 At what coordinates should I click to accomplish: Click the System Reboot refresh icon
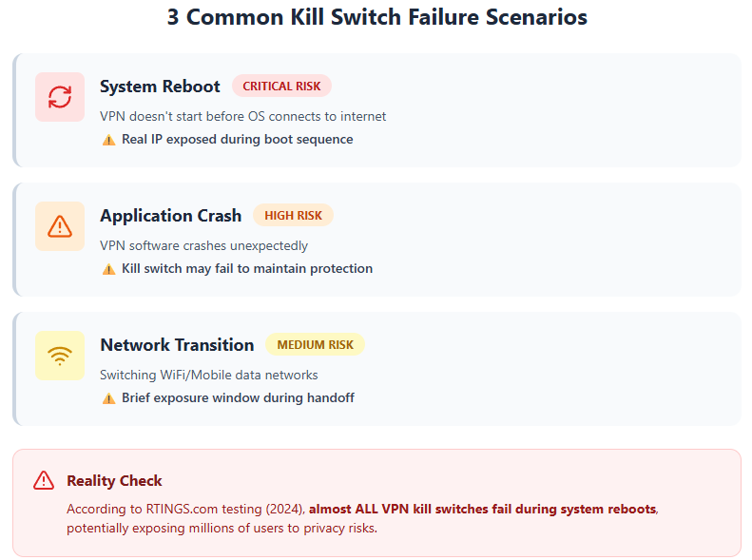[x=60, y=97]
